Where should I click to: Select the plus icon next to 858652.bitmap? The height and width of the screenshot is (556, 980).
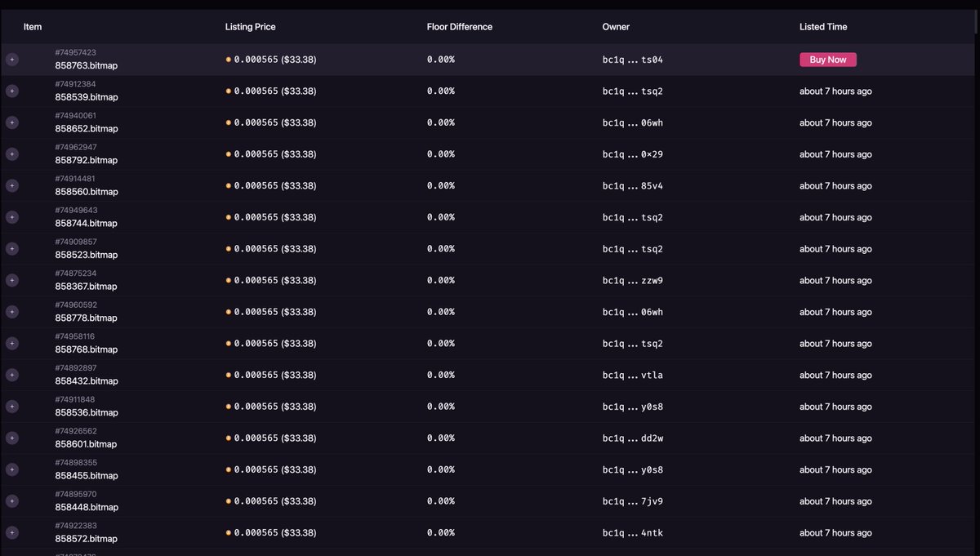[11, 122]
